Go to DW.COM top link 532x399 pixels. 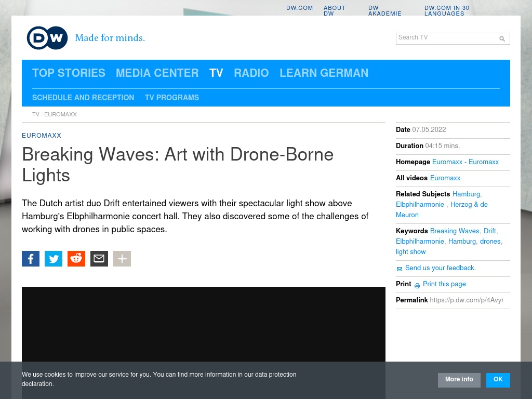(x=300, y=8)
